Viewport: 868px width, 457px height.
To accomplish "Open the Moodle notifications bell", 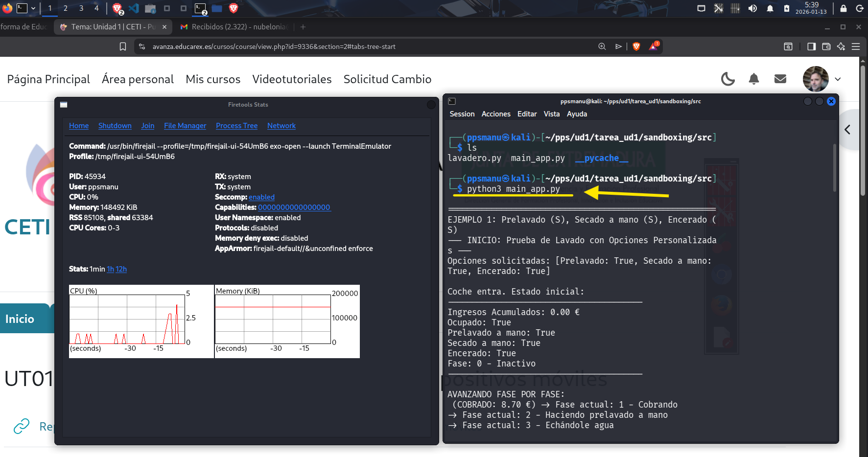I will point(754,79).
